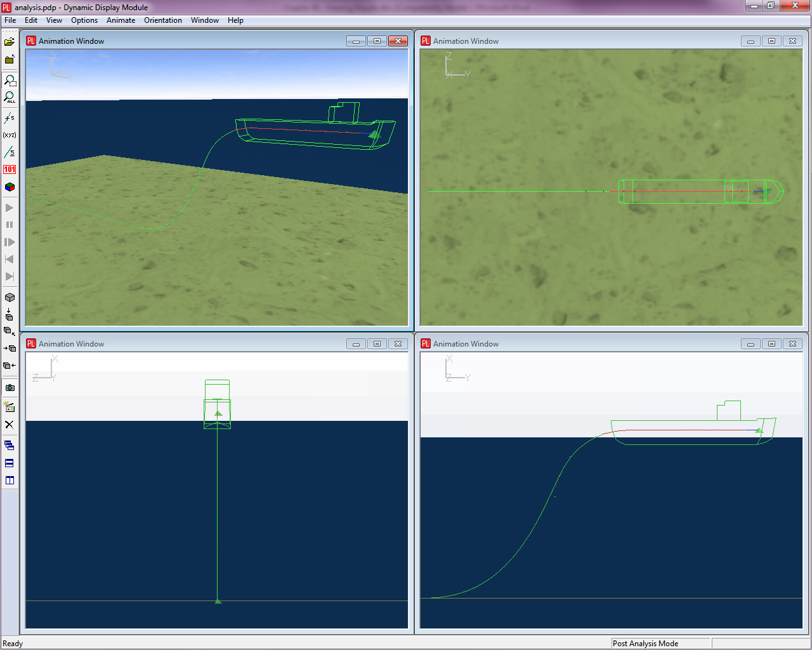Maximize the top-right Animation Window
Viewport: 812px width, 650px height.
(771, 41)
